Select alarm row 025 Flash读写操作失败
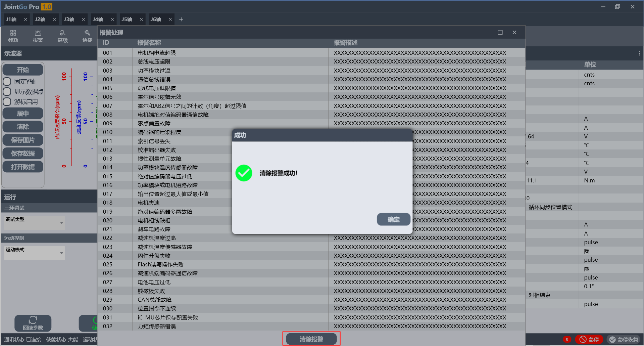Viewport: 644px width, 346px height. (311, 264)
